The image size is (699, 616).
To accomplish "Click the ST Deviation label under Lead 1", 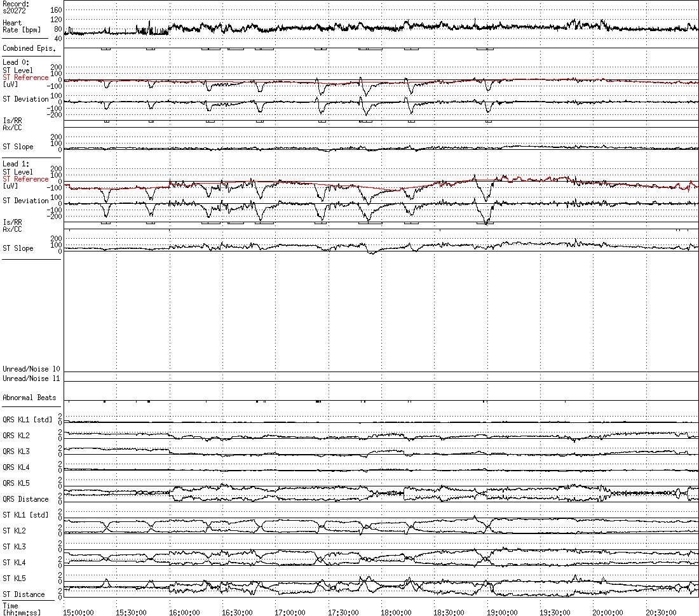I will [x=25, y=201].
